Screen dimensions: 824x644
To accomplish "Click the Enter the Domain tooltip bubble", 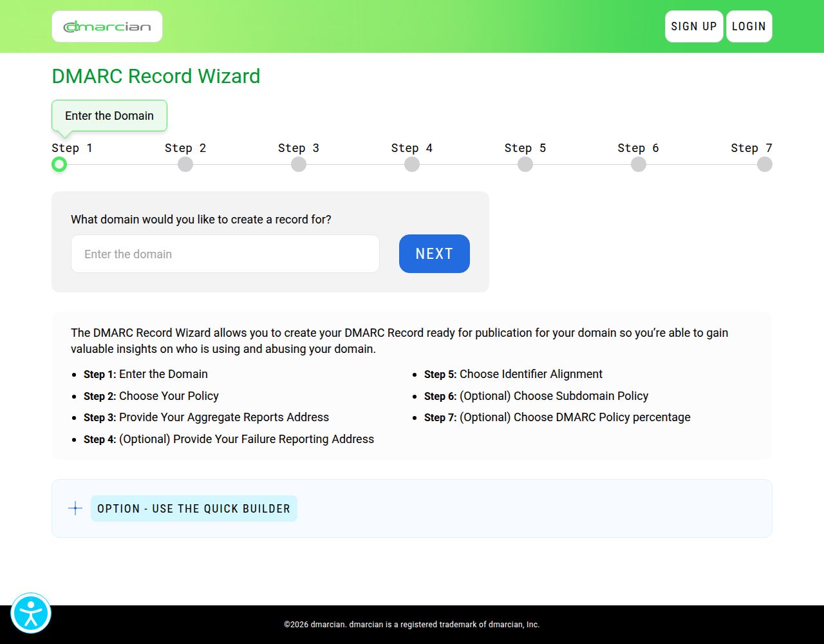I will point(109,116).
